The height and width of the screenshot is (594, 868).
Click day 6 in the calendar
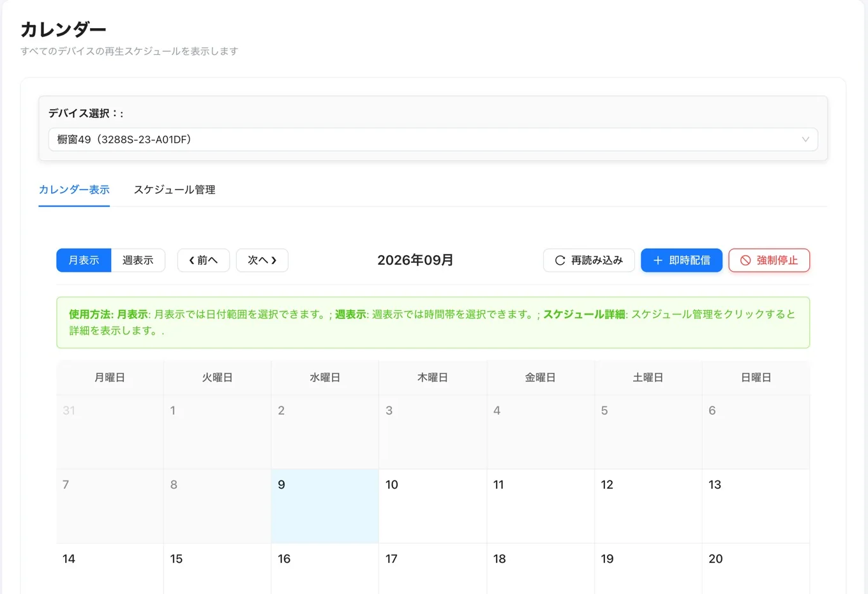point(756,432)
